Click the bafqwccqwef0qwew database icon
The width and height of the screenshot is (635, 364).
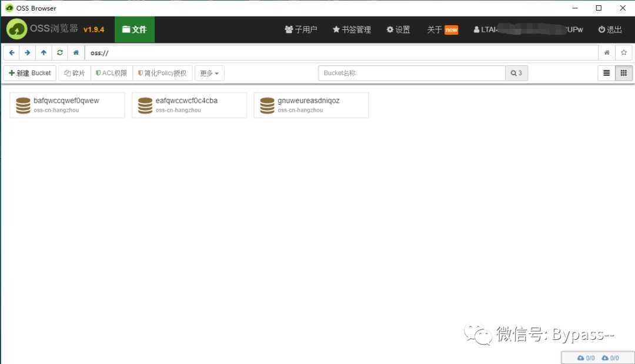pyautogui.click(x=23, y=105)
